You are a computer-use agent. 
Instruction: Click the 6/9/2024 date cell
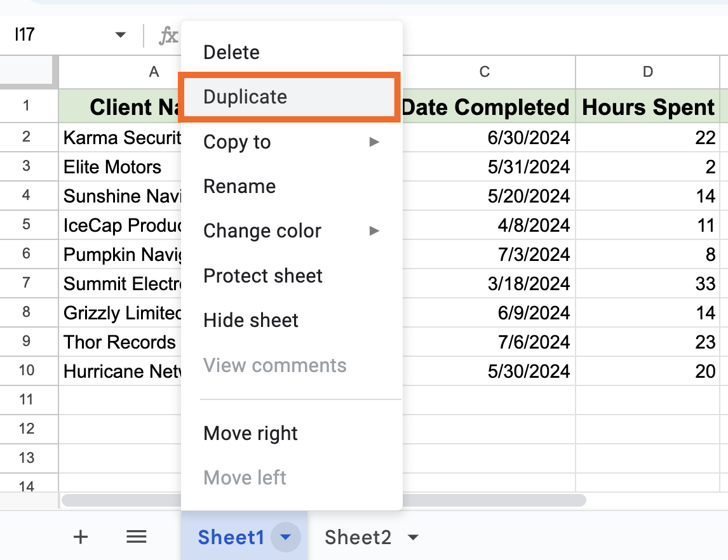point(489,313)
